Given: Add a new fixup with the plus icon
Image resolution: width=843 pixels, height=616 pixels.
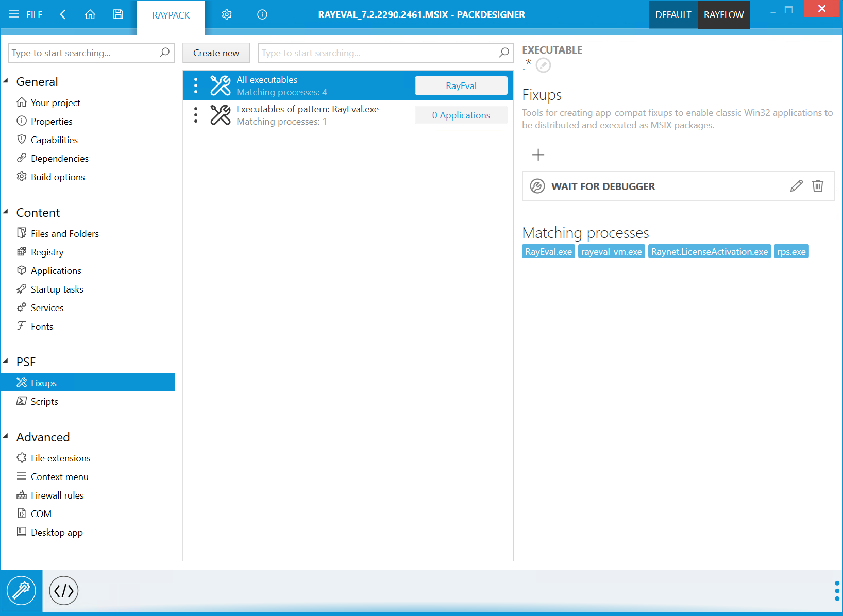Looking at the screenshot, I should [x=538, y=154].
